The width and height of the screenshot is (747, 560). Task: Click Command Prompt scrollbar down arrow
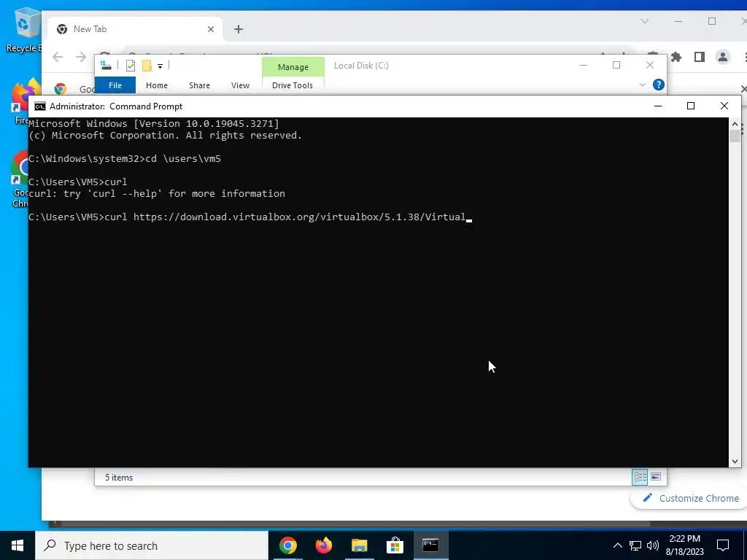[x=735, y=461]
